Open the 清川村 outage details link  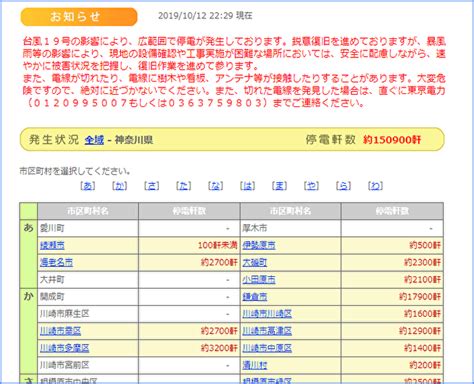[255, 365]
